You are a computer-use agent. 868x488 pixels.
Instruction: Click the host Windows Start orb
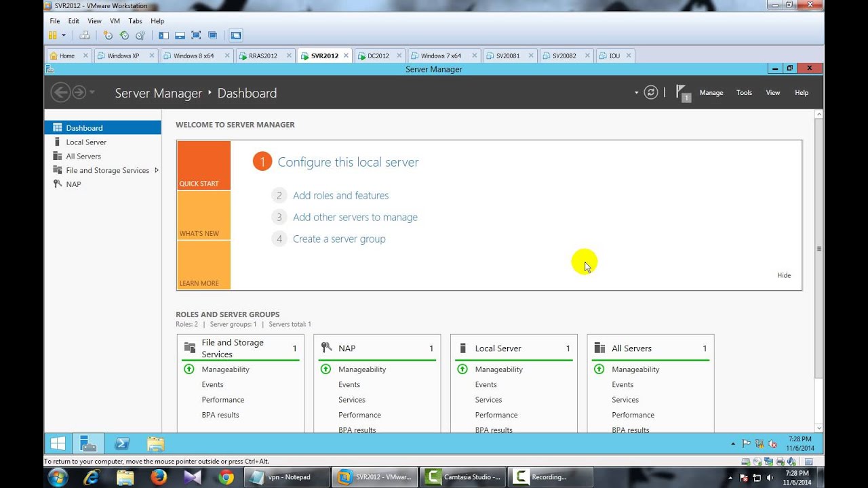pyautogui.click(x=58, y=477)
